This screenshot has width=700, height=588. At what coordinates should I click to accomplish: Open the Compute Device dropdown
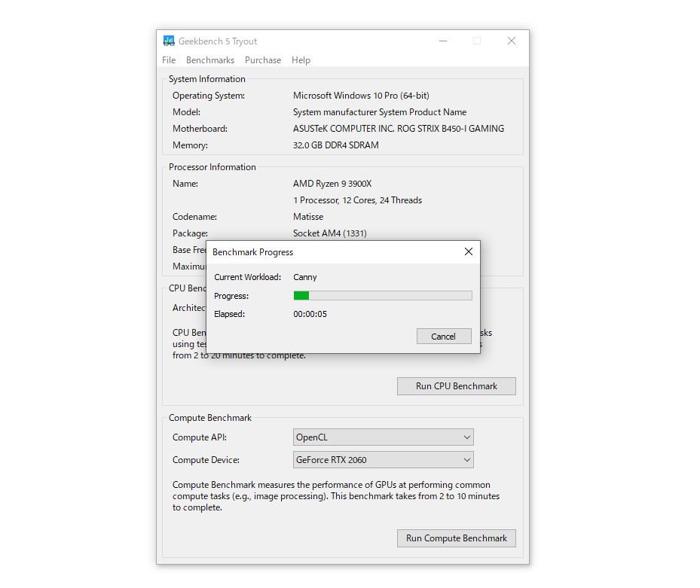tap(383, 459)
